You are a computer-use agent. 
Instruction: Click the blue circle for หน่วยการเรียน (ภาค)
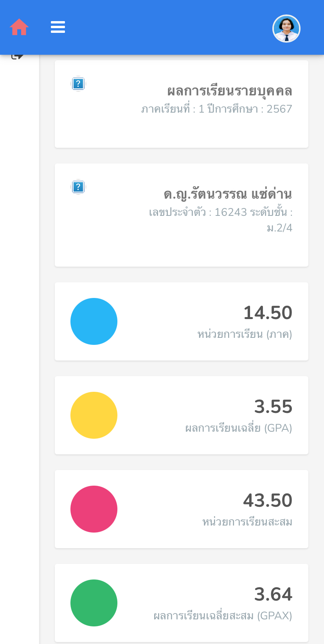(x=94, y=321)
